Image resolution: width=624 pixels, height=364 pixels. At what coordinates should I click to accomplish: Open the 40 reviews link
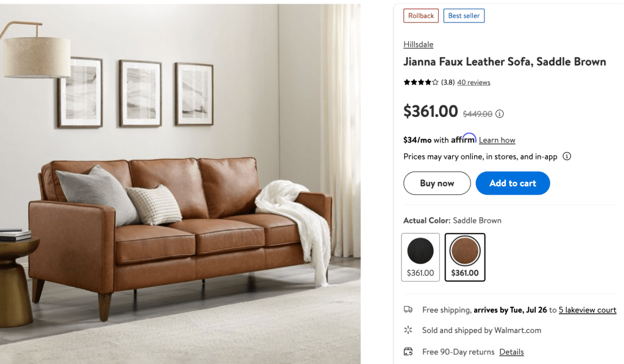[473, 82]
